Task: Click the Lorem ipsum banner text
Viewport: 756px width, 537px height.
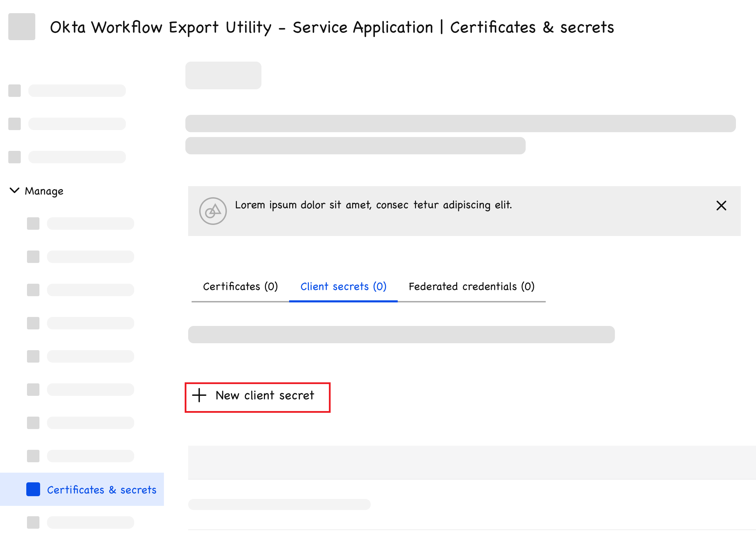Action: 373,205
